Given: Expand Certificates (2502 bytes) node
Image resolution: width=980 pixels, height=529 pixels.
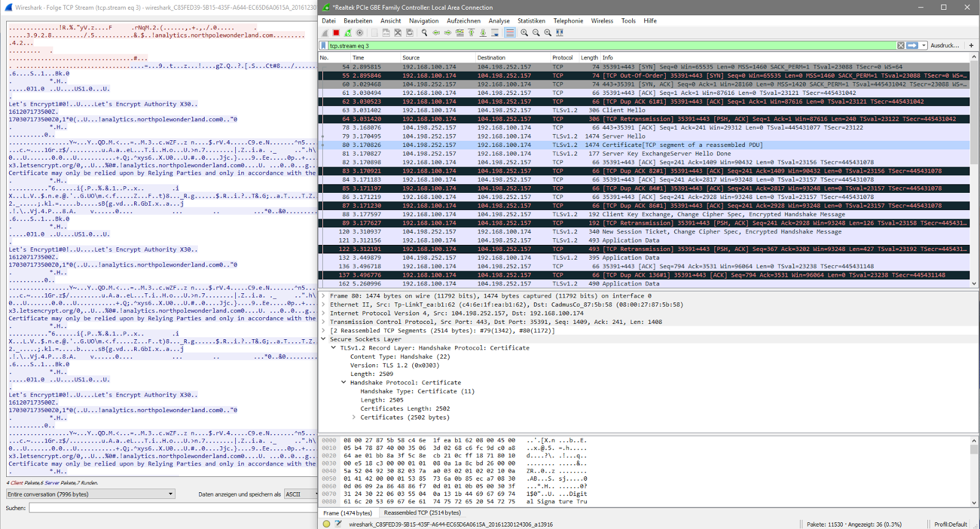Looking at the screenshot, I should click(353, 417).
